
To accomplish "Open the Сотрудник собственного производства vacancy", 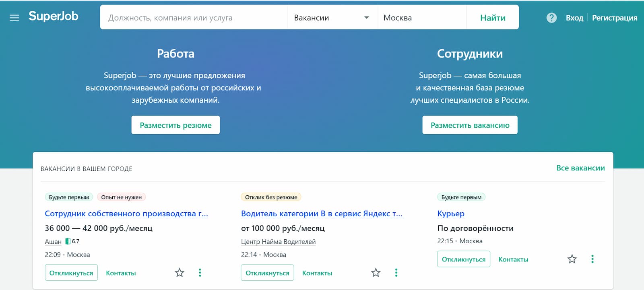I will coord(126,213).
